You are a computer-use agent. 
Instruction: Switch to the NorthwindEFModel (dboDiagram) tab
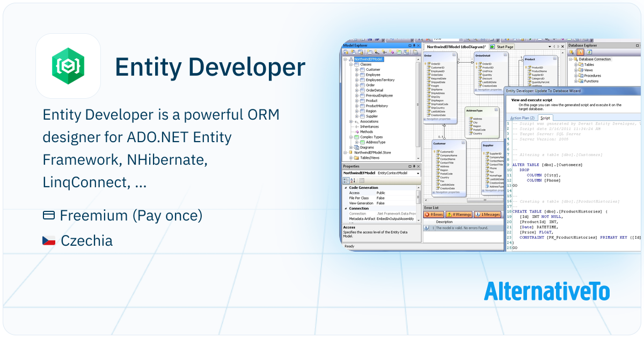coord(456,47)
